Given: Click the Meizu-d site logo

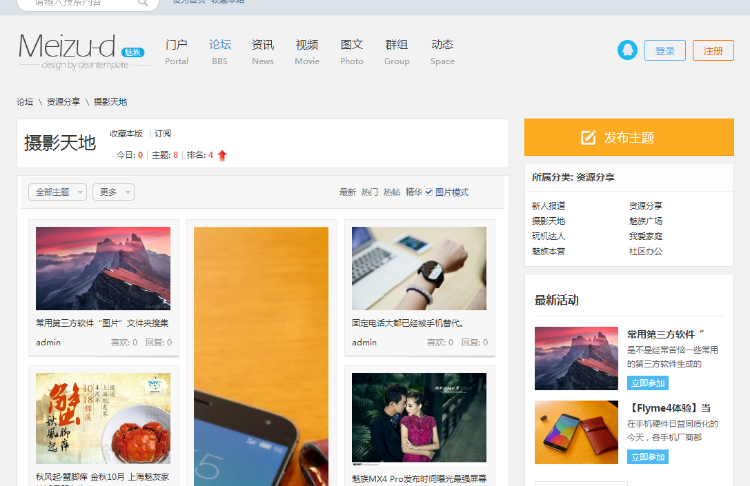Looking at the screenshot, I should point(84,51).
